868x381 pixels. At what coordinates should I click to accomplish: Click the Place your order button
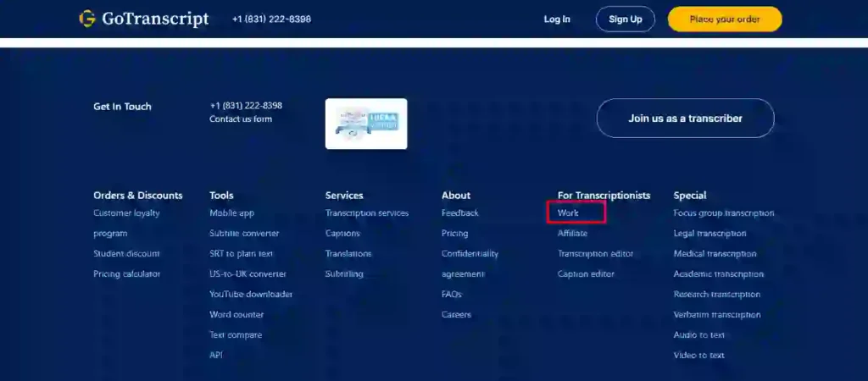point(725,19)
